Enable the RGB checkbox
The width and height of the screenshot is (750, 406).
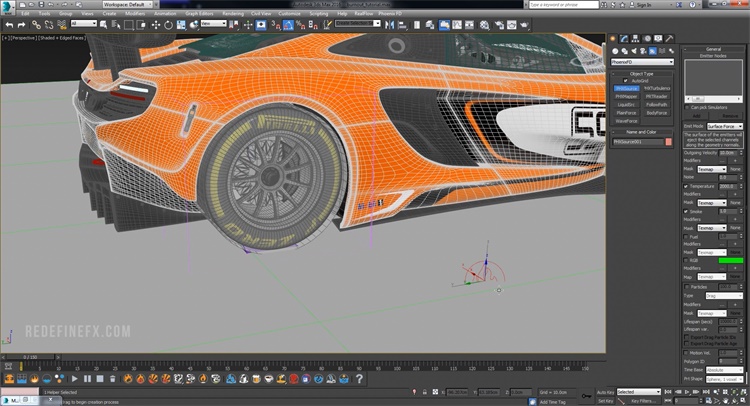[686, 261]
